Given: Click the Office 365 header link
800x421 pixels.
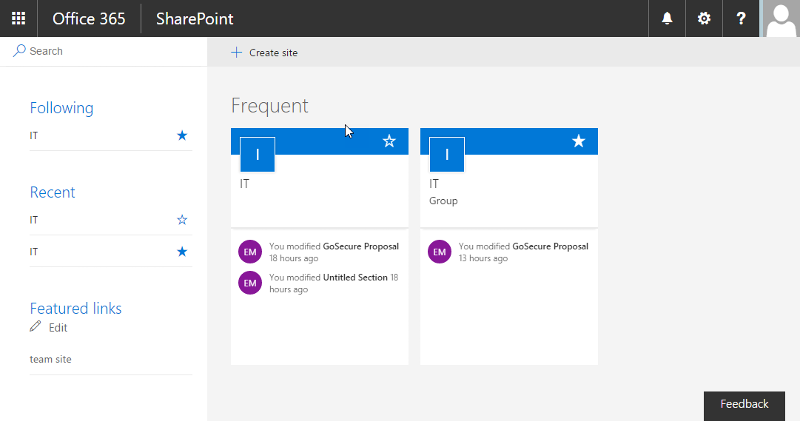Looking at the screenshot, I should point(89,18).
